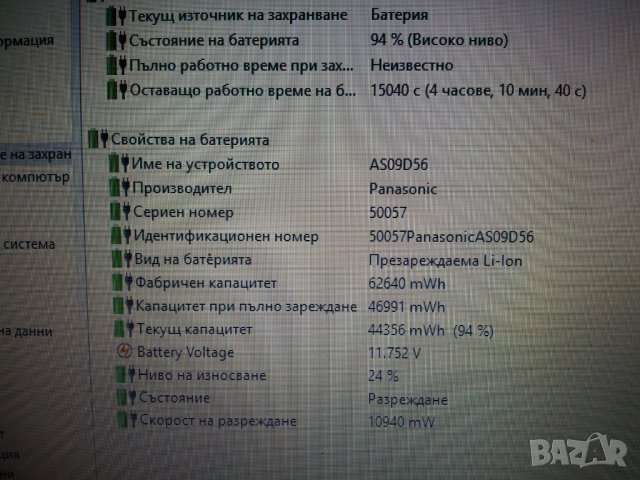Click battery icon beside Пълно работно време
The height and width of the screenshot is (480, 640).
point(117,66)
